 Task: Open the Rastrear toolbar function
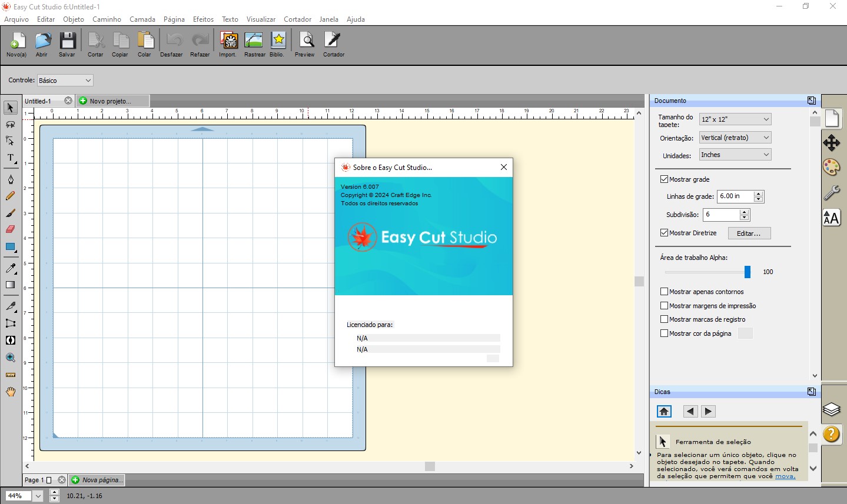point(254,43)
